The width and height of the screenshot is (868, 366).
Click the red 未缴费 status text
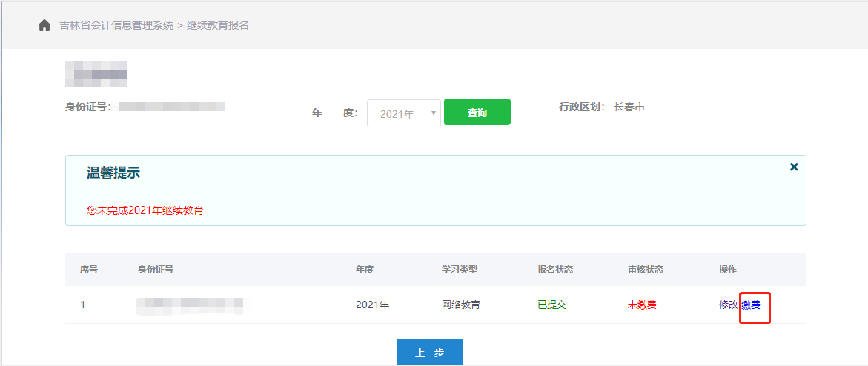642,305
